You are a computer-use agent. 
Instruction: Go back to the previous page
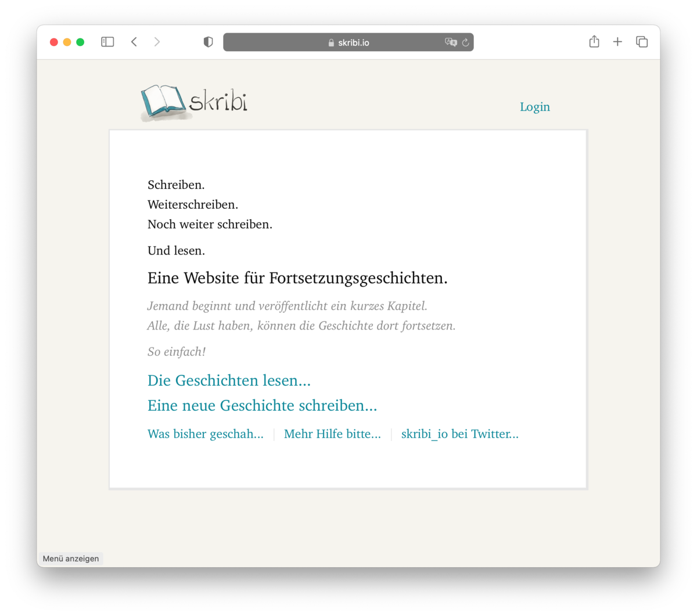click(134, 42)
